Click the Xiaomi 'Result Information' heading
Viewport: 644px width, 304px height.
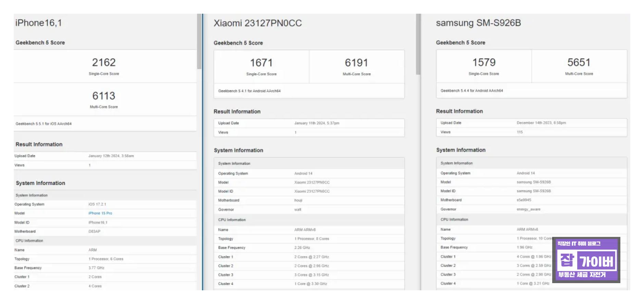coord(237,112)
